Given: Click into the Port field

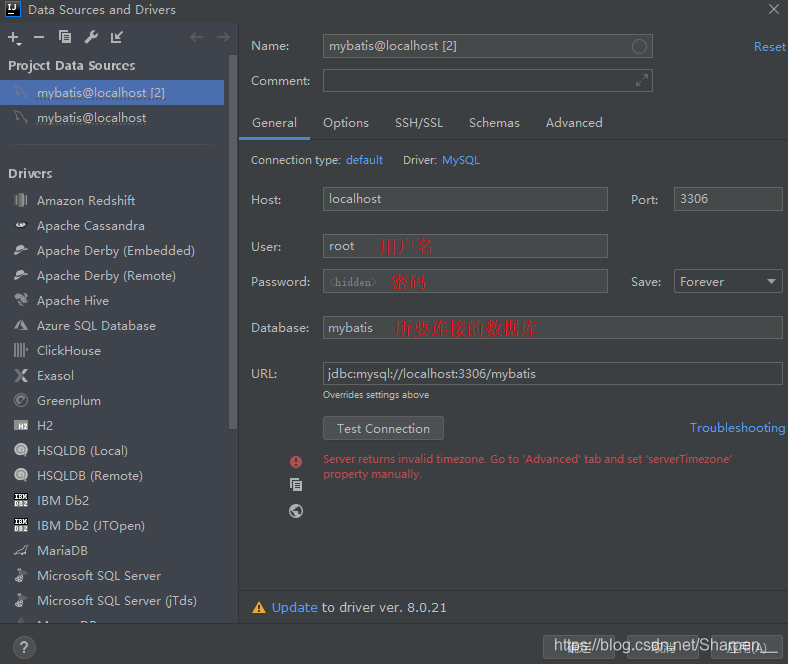Looking at the screenshot, I should (x=728, y=199).
